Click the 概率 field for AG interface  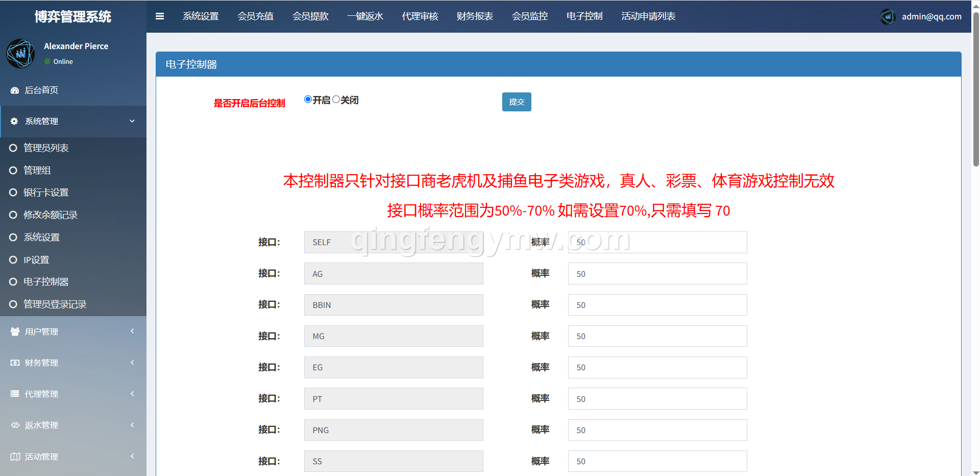point(657,274)
